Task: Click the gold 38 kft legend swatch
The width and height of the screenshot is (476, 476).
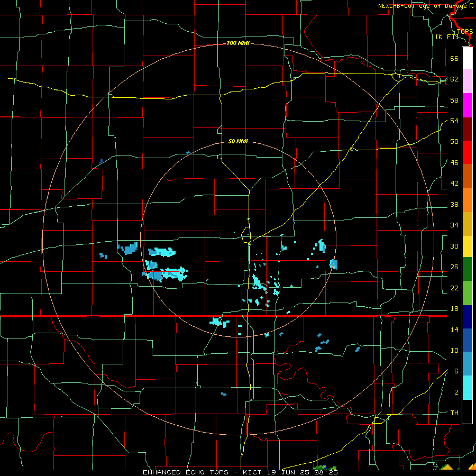Action: click(467, 224)
